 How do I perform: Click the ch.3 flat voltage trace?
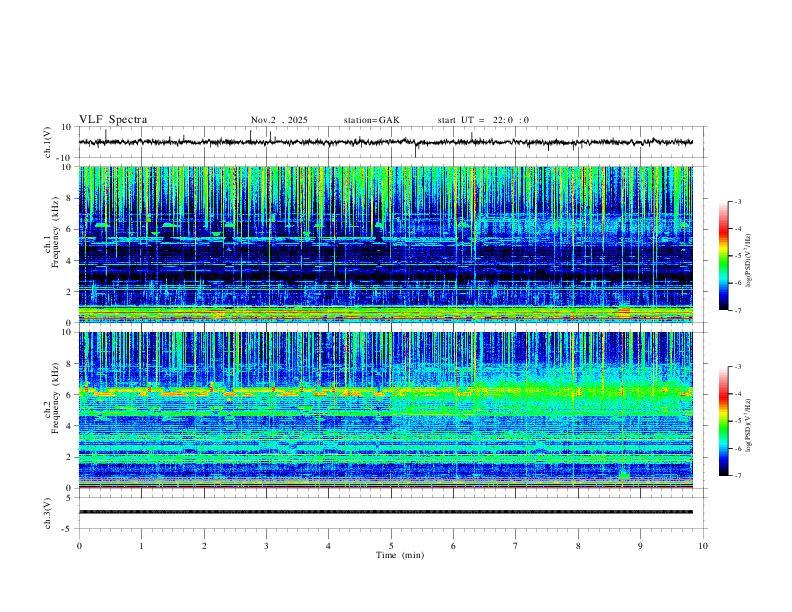tap(385, 512)
